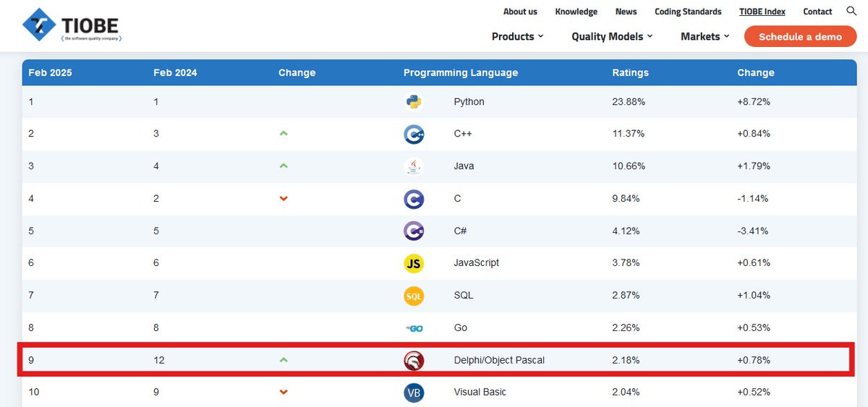The image size is (868, 407).
Task: Open the TIOBE Index link
Action: coord(762,12)
